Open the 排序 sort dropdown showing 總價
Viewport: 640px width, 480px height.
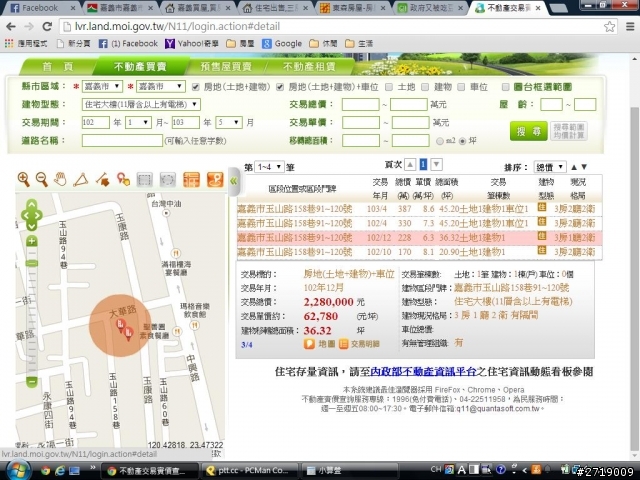pyautogui.click(x=549, y=167)
